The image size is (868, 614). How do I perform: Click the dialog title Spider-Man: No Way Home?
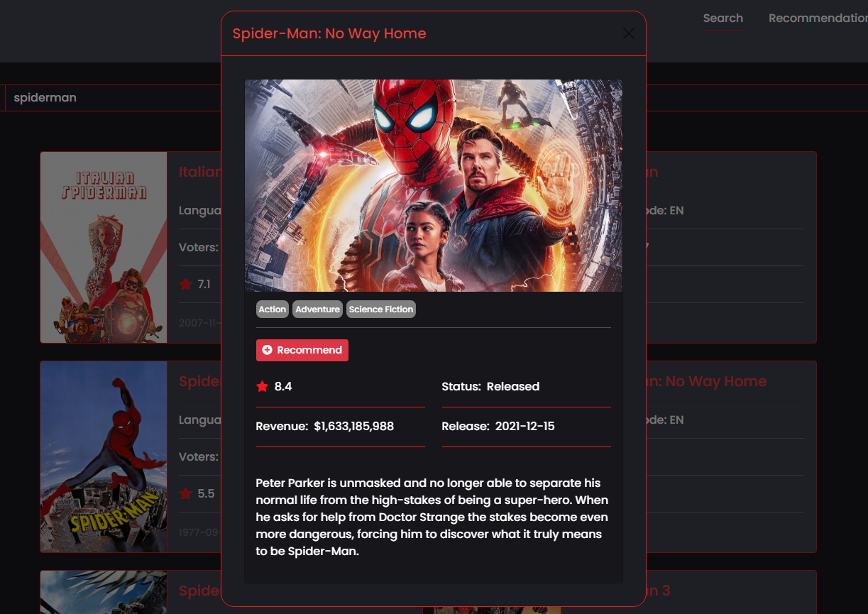[329, 33]
